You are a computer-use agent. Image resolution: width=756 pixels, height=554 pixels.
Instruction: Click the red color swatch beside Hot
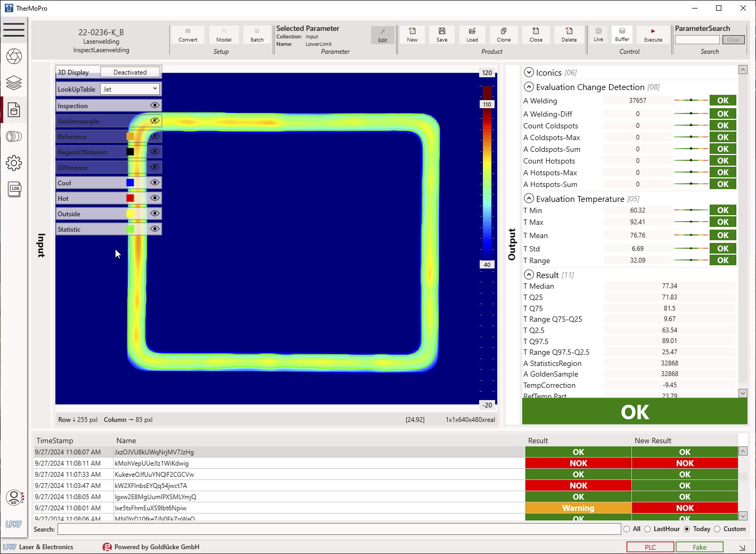(129, 198)
